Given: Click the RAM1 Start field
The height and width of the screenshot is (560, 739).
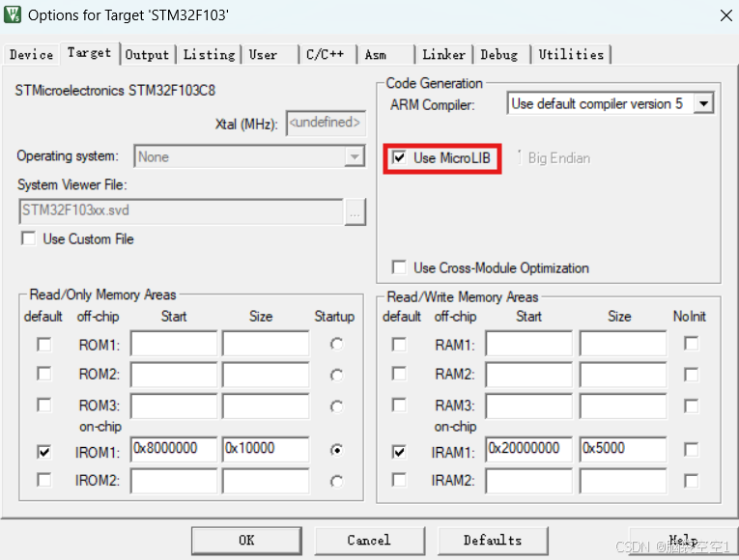Looking at the screenshot, I should point(528,344).
